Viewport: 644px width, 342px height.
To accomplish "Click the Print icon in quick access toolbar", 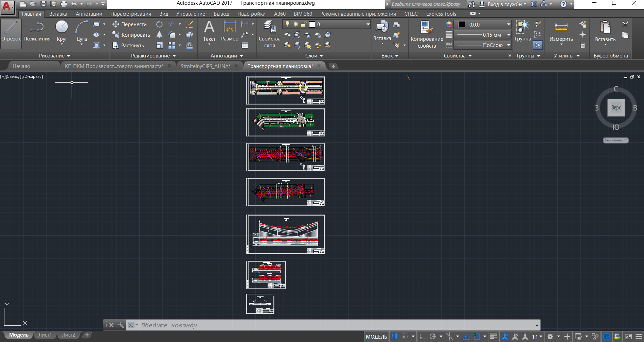I will pyautogui.click(x=64, y=4).
